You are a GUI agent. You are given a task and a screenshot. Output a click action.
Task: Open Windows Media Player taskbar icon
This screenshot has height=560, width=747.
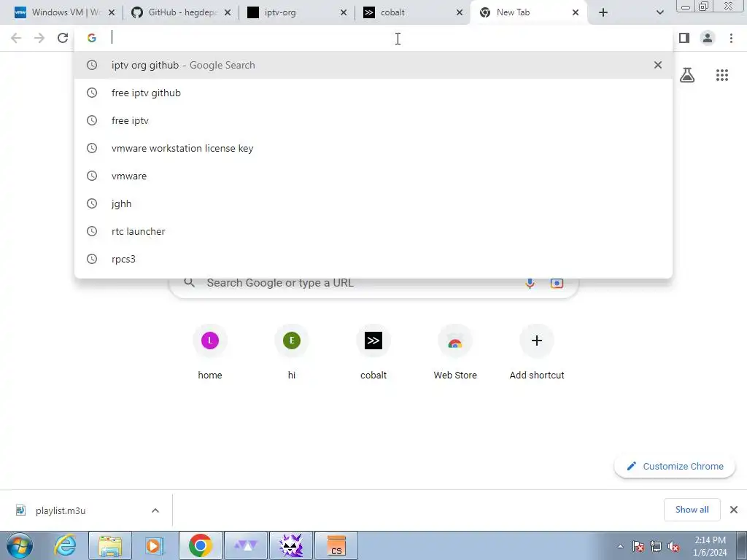(x=154, y=545)
